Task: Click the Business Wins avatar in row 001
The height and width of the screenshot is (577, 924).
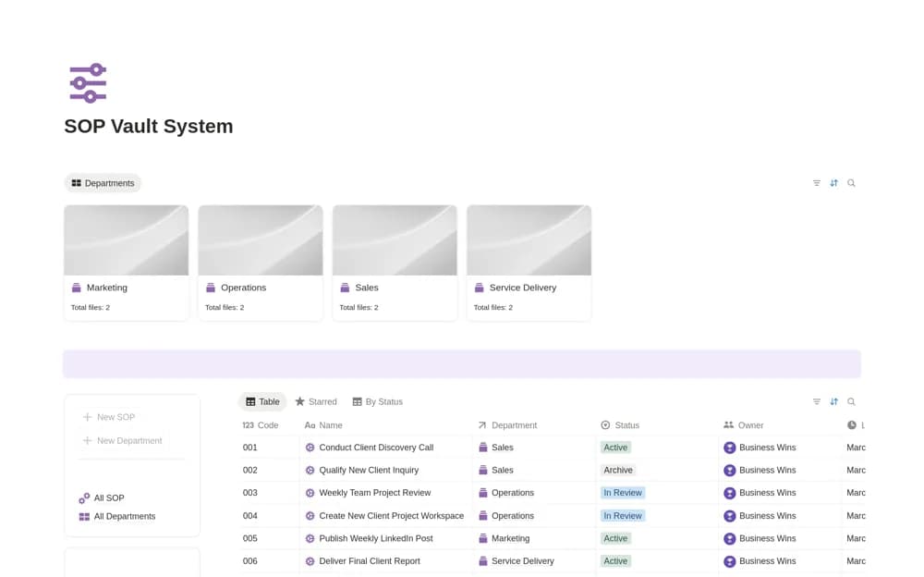Action: pos(730,448)
